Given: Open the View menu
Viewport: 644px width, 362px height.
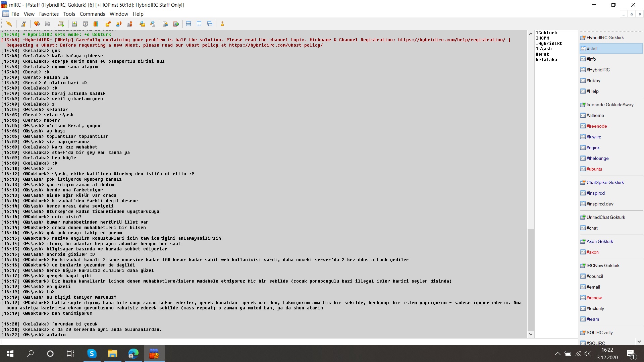Looking at the screenshot, I should tap(29, 14).
